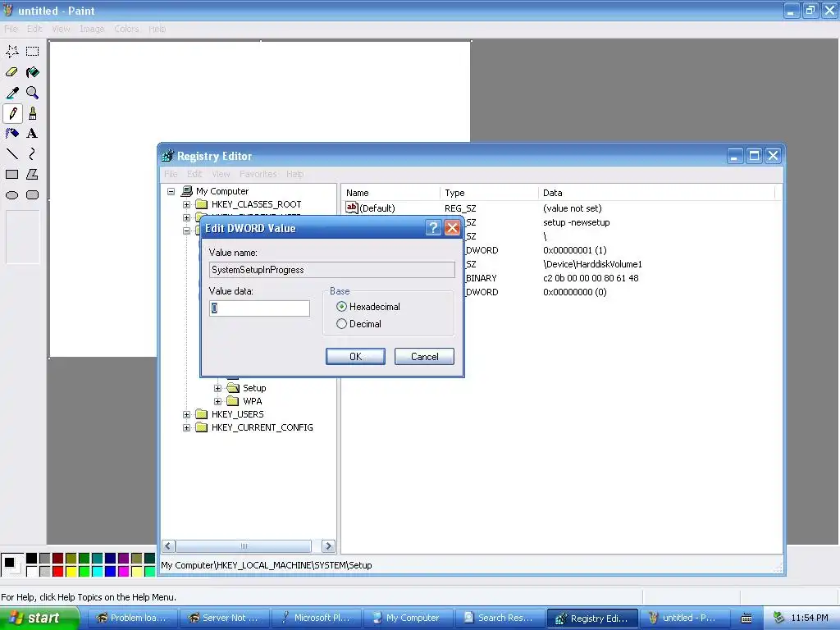Cancel the Edit DWORD Value dialog
Image resolution: width=840 pixels, height=630 pixels.
424,357
